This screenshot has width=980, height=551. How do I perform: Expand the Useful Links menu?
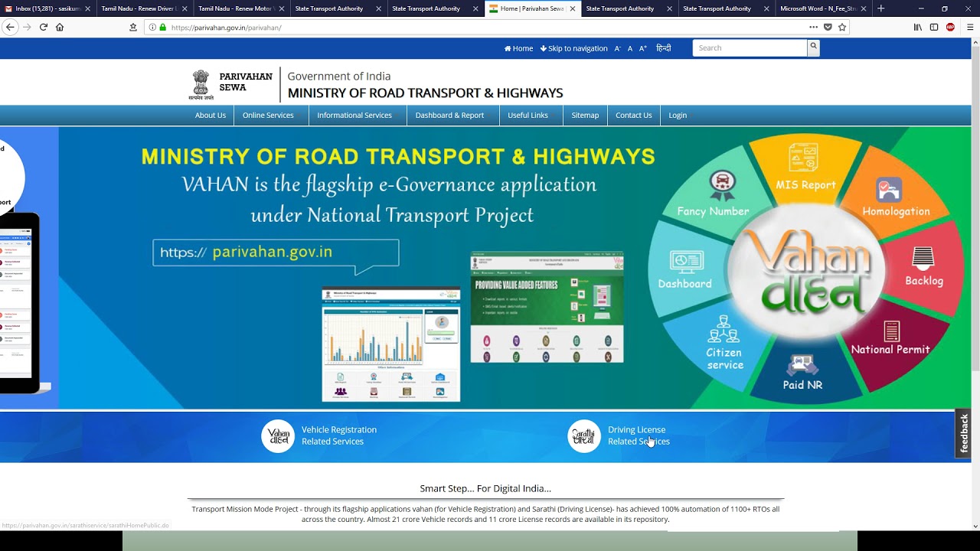528,116
